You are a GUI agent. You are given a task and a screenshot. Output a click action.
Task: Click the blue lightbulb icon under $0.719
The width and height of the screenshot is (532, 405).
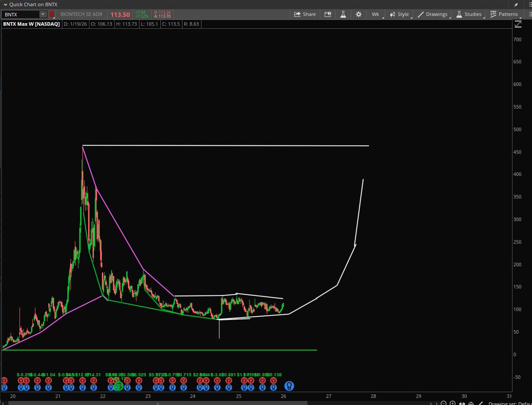tap(183, 387)
